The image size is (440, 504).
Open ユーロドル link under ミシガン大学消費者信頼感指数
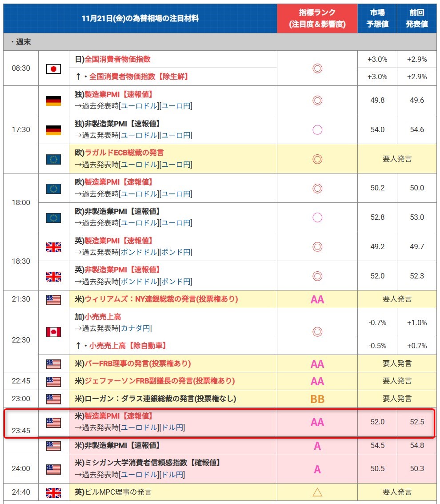(x=139, y=475)
